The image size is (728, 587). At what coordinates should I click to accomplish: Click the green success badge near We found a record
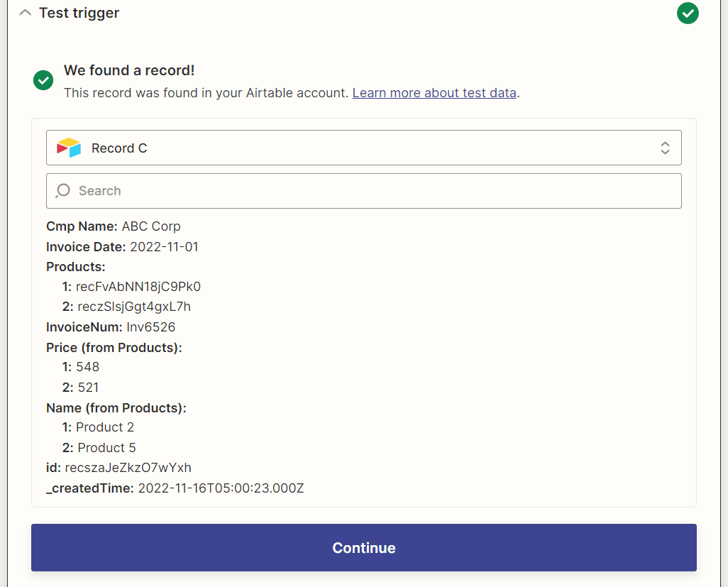point(43,80)
